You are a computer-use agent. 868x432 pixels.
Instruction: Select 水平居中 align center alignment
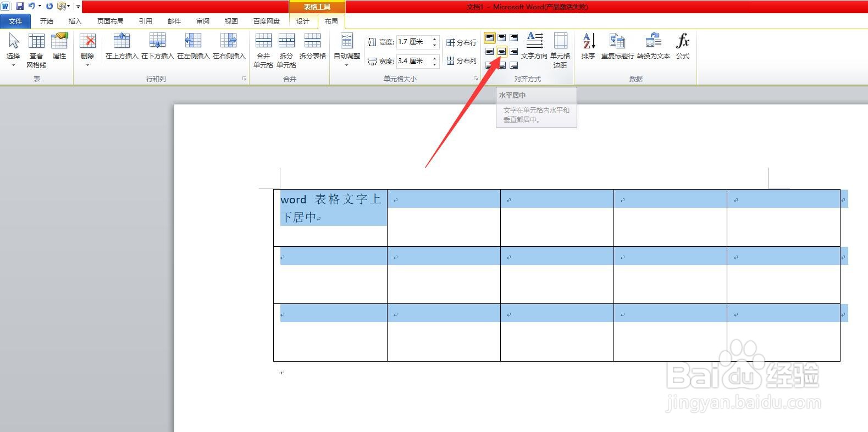coord(501,52)
